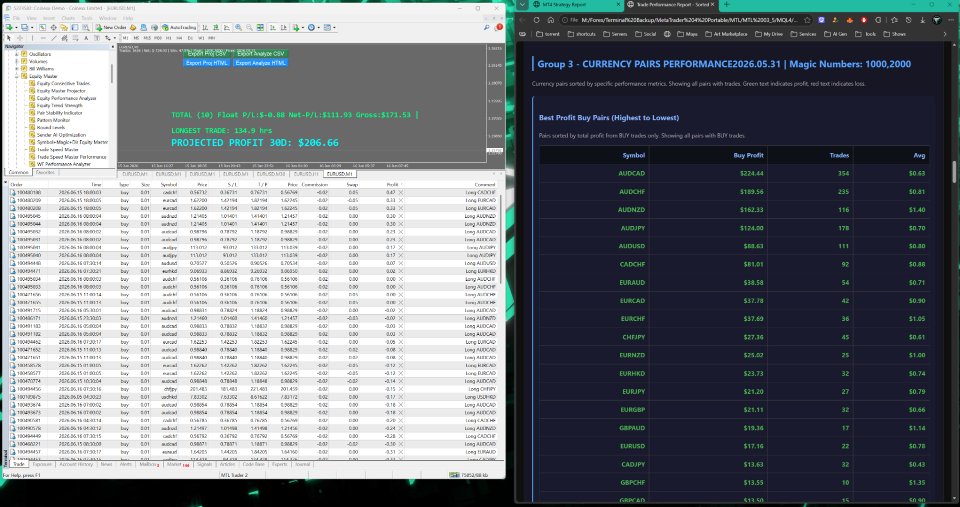Select the H4 timeframe button
The width and height of the screenshot is (960, 507).
point(179,38)
